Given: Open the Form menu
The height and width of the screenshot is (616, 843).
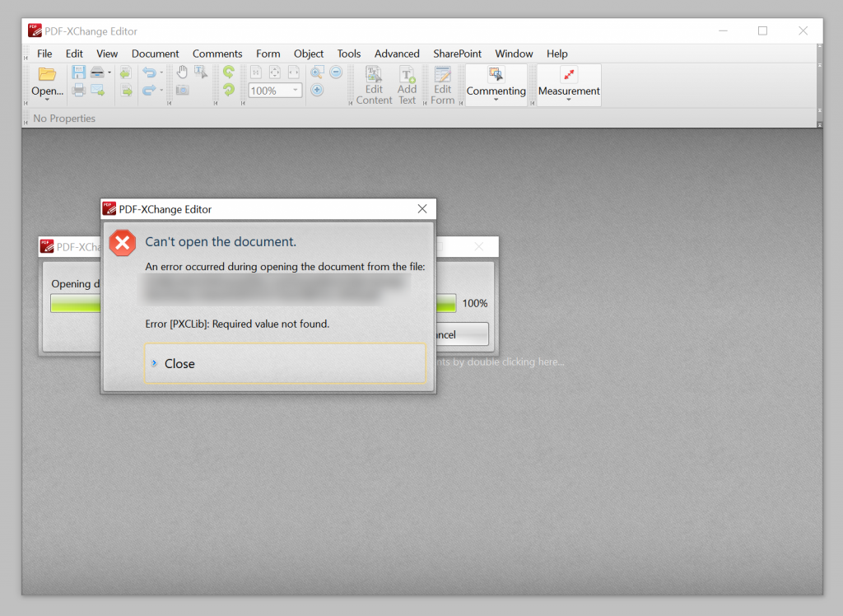Looking at the screenshot, I should [x=268, y=54].
